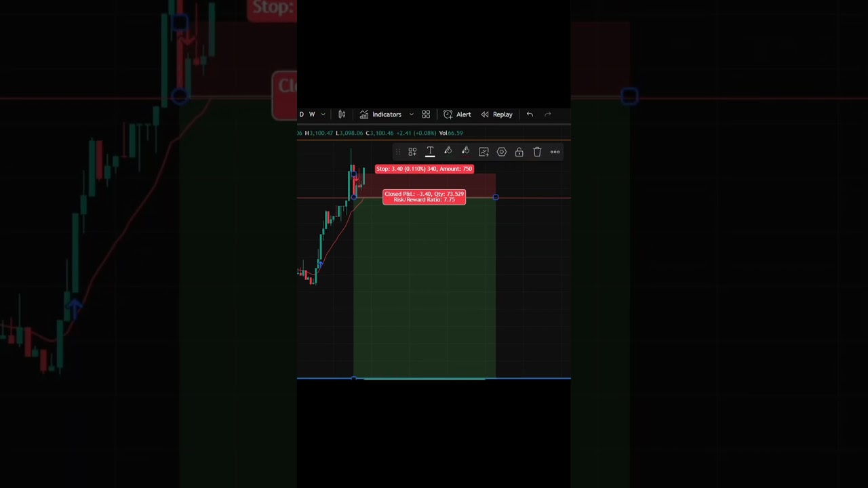Open the position drawing settings
The width and height of the screenshot is (868, 488).
tap(502, 152)
